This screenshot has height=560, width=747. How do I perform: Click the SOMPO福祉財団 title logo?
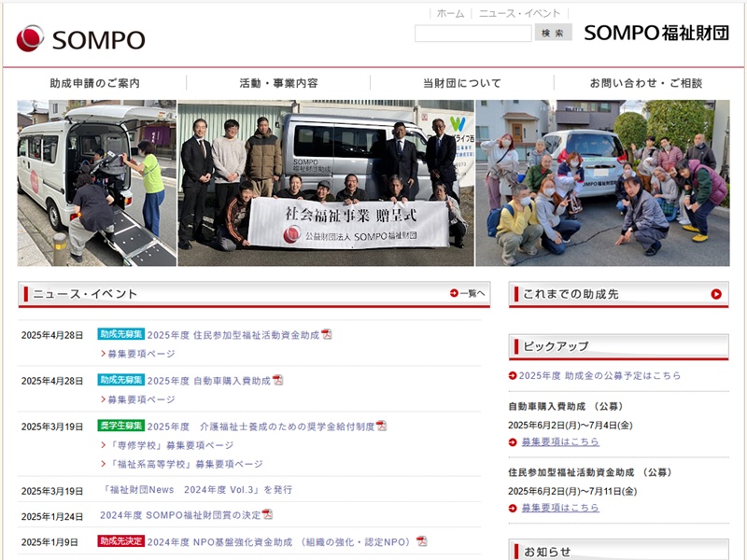656,33
